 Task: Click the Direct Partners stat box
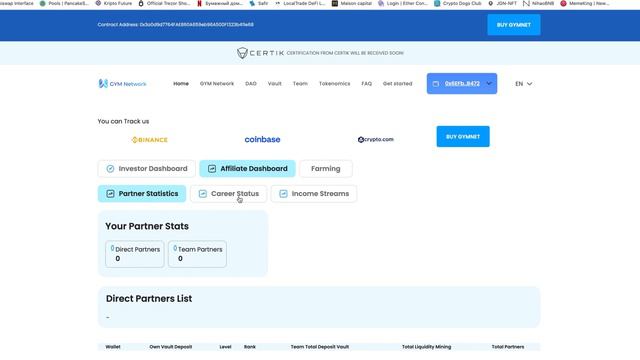(135, 254)
